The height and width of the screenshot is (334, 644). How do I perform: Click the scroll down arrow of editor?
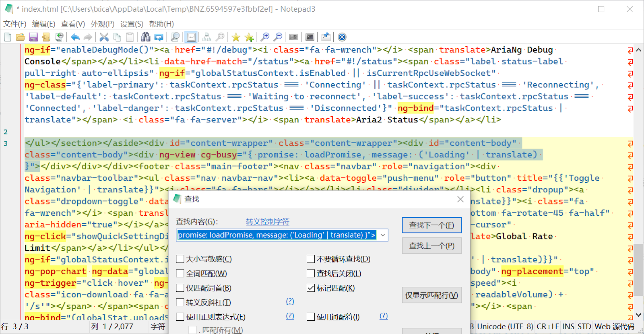[638, 315]
